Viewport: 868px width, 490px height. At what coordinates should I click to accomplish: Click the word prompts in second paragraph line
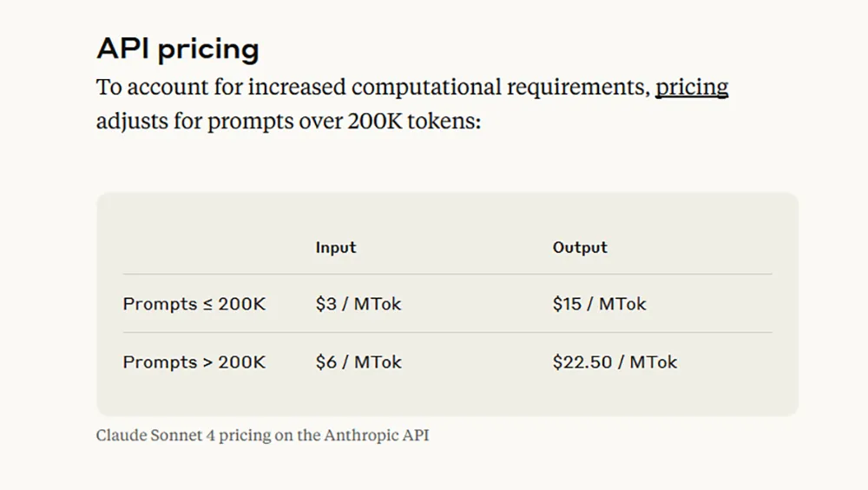tap(242, 122)
